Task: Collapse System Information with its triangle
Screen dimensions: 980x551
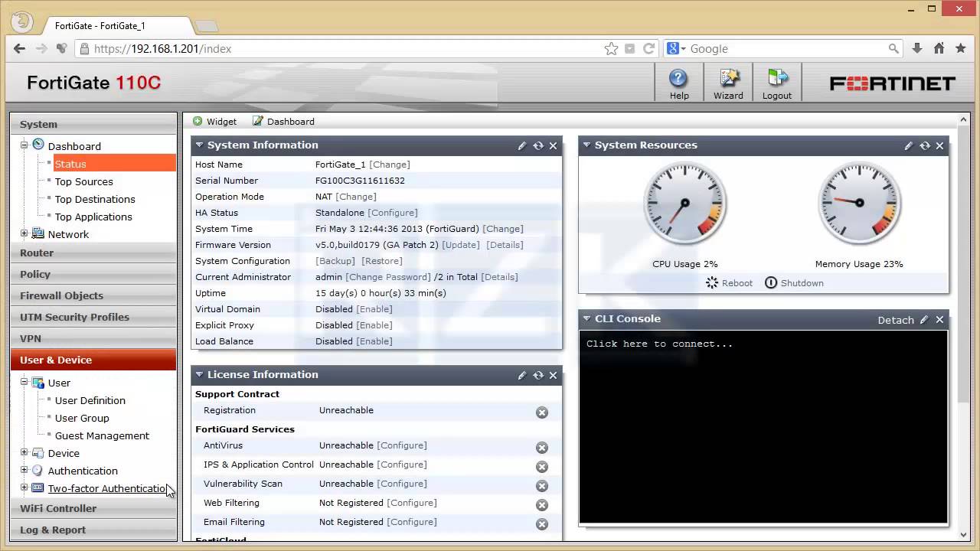Action: pyautogui.click(x=199, y=145)
